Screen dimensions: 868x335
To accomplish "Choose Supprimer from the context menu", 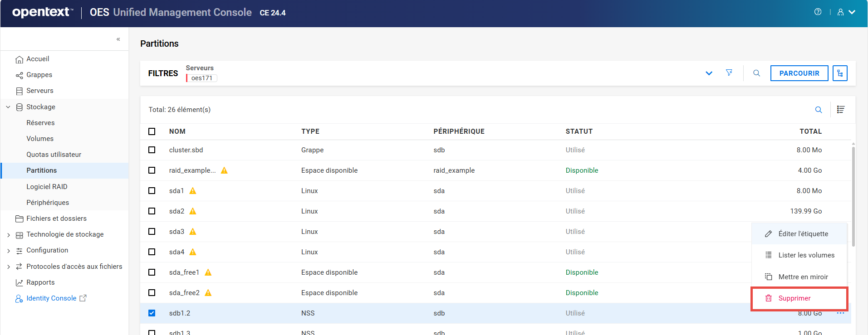I will (794, 298).
